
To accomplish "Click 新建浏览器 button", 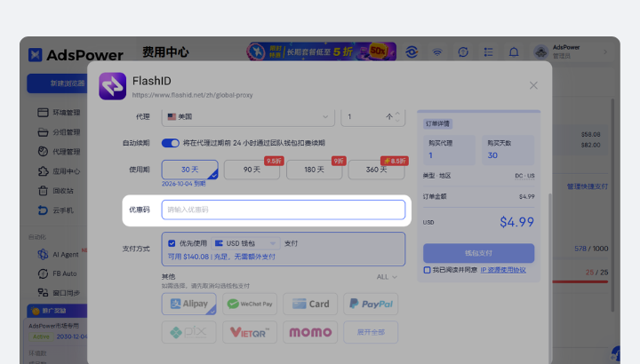I will click(x=58, y=83).
